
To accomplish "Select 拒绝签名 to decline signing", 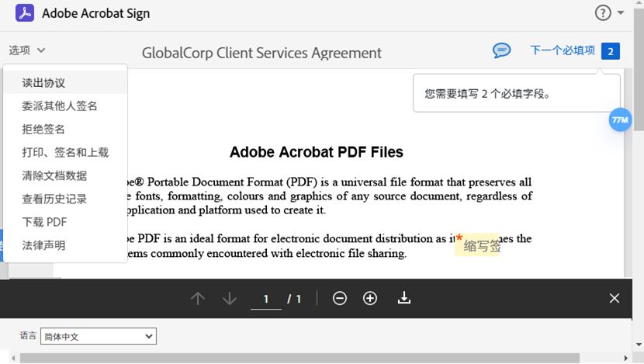I will [x=65, y=130].
